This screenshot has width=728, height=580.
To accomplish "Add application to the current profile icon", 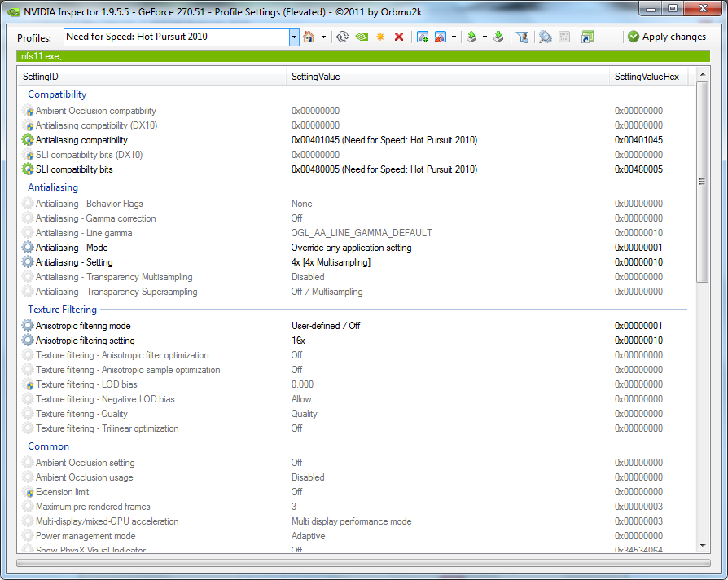I will [x=423, y=37].
